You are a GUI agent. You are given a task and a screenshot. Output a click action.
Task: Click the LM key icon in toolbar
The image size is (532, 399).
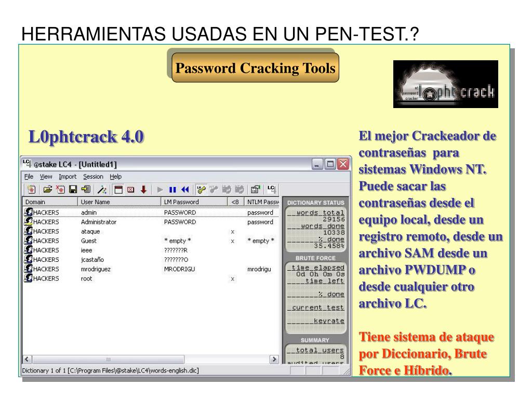201,190
